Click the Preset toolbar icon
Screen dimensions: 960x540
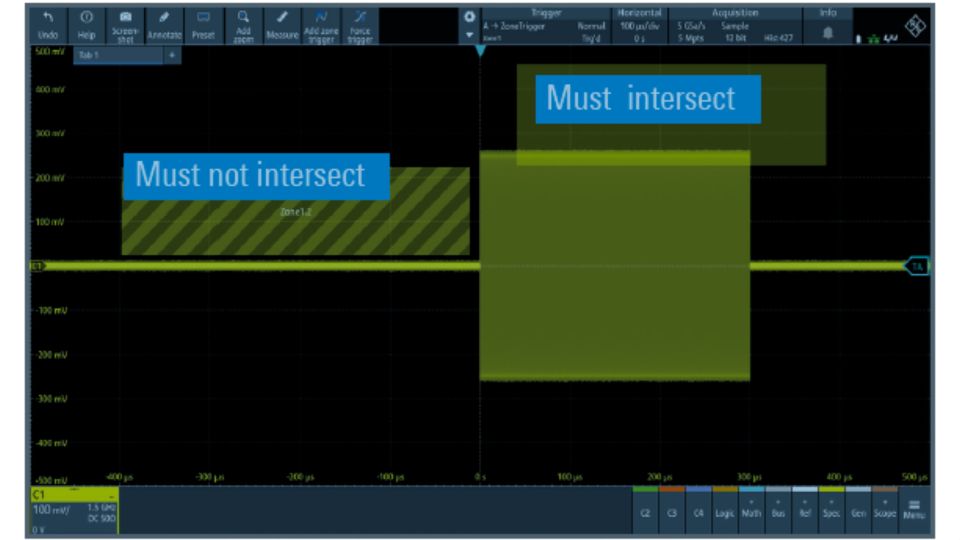point(203,24)
